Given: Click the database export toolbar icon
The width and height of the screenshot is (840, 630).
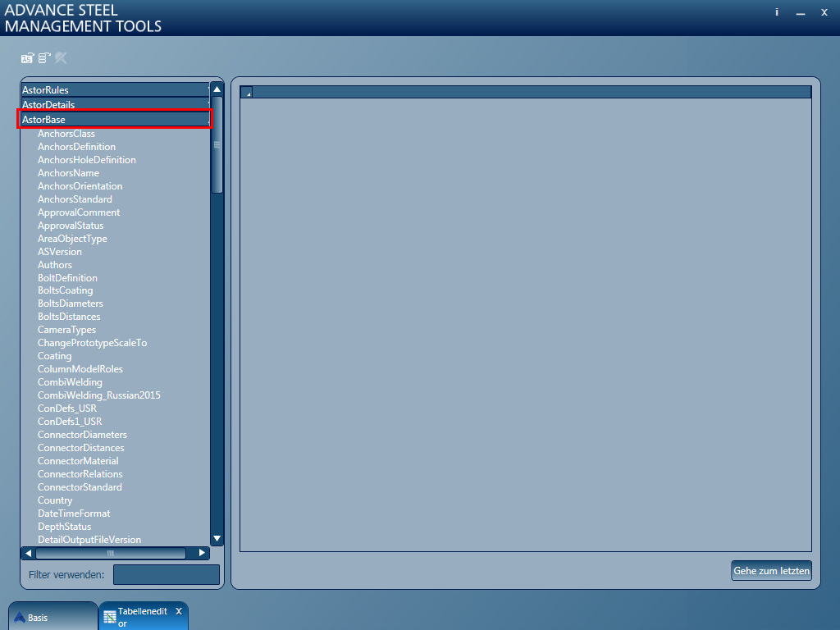Looking at the screenshot, I should (x=44, y=58).
